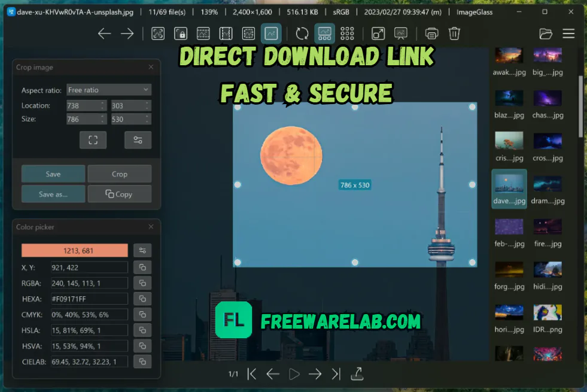The height and width of the screenshot is (392, 587).
Task: Select Scale to fit icon
Action: [248, 34]
